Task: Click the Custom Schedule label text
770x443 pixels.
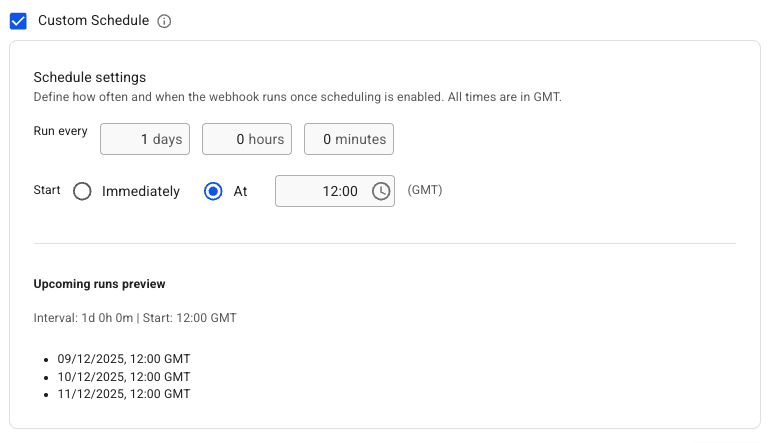Action: pyautogui.click(x=93, y=21)
